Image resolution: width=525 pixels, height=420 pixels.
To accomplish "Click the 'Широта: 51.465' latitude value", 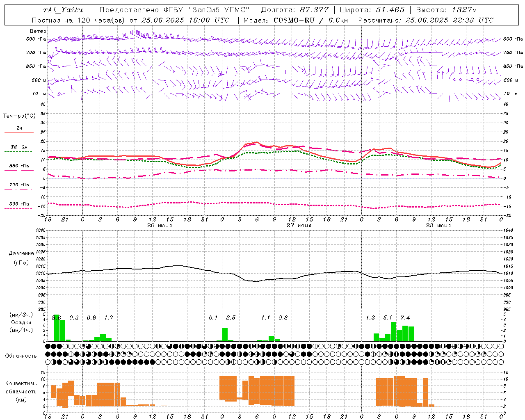I will coord(372,10).
